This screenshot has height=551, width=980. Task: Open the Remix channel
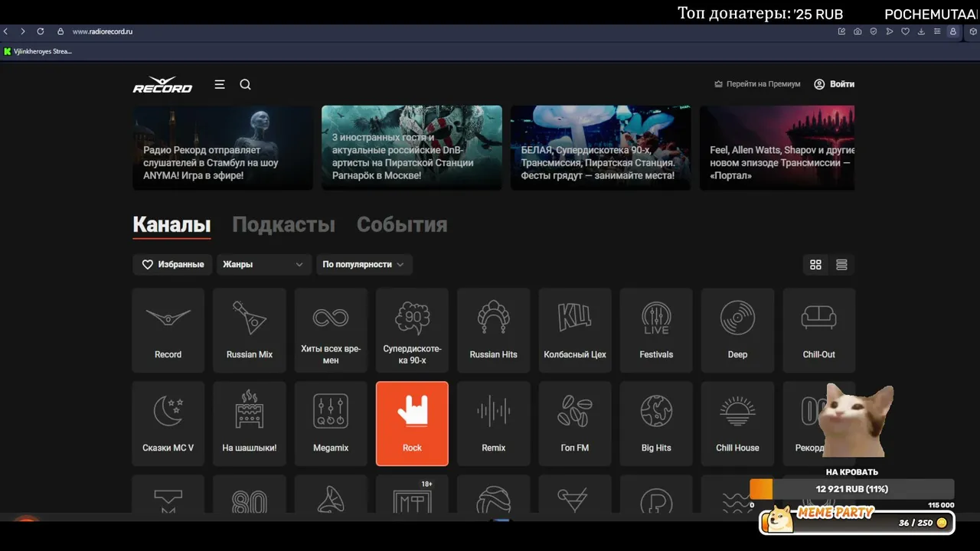click(x=494, y=423)
